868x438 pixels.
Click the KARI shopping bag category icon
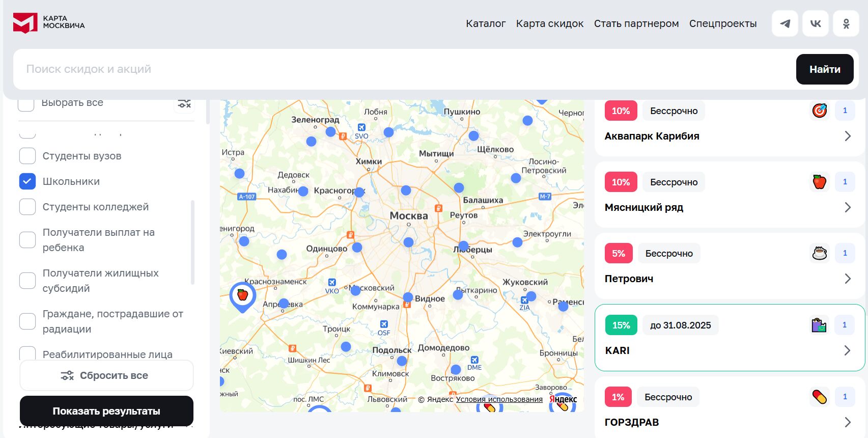[x=819, y=325]
